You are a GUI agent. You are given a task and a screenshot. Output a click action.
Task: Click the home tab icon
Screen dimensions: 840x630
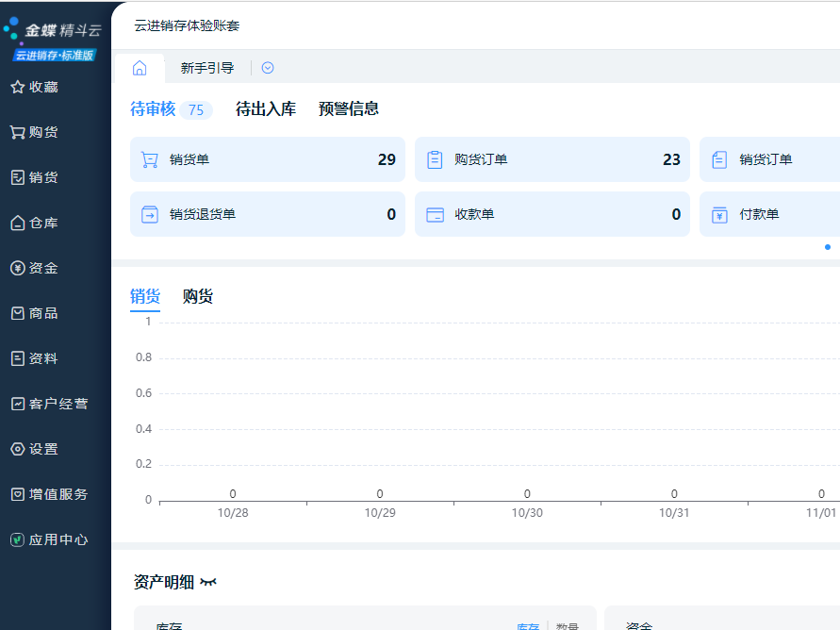[x=140, y=68]
